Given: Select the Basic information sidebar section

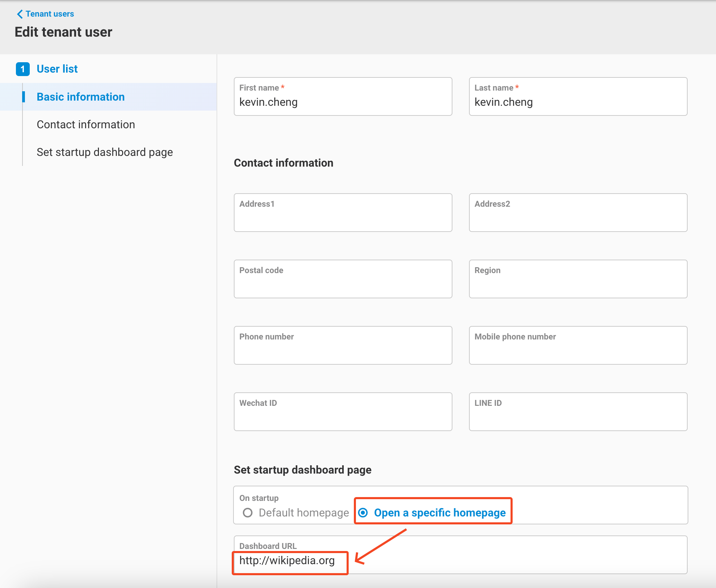Looking at the screenshot, I should (x=81, y=97).
